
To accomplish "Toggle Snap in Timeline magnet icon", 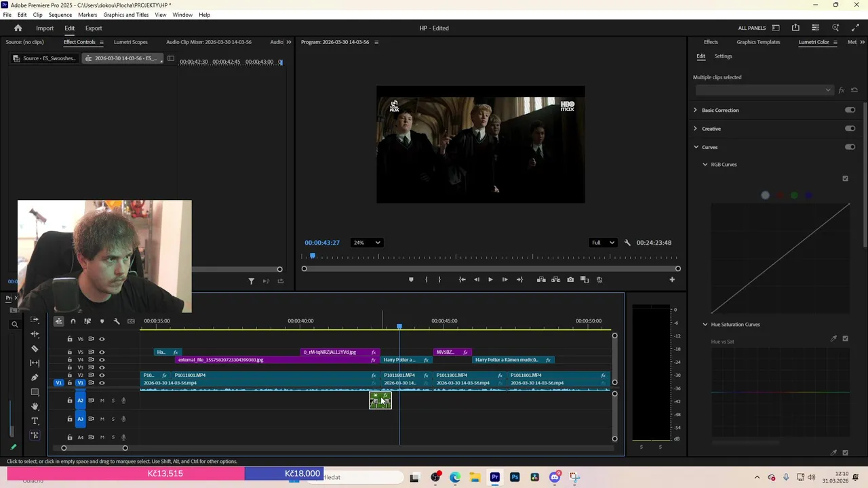I will click(73, 321).
